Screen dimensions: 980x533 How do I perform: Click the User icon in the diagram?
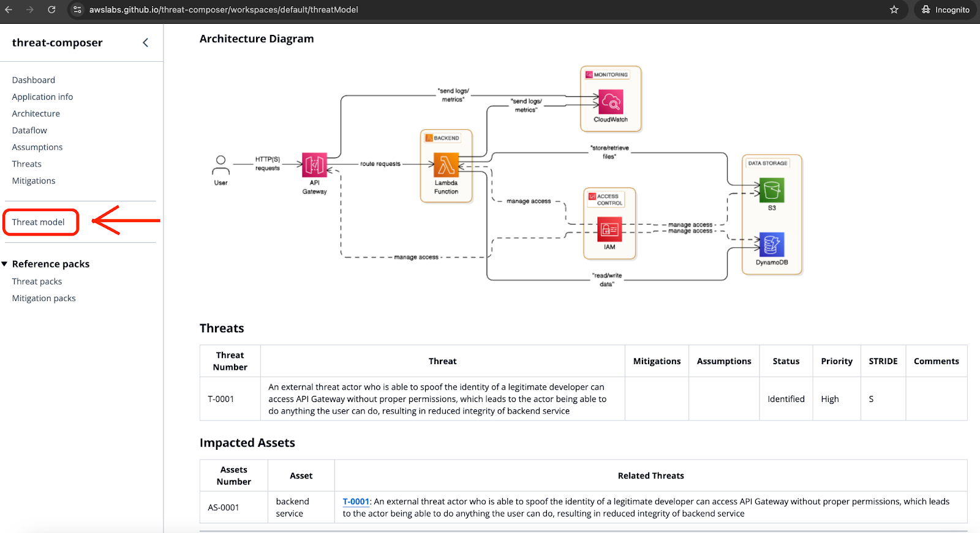[x=221, y=166]
